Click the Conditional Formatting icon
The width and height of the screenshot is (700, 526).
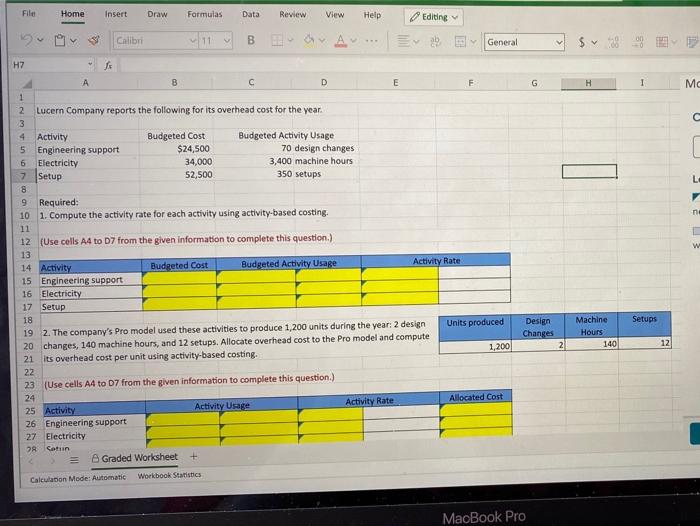click(662, 42)
